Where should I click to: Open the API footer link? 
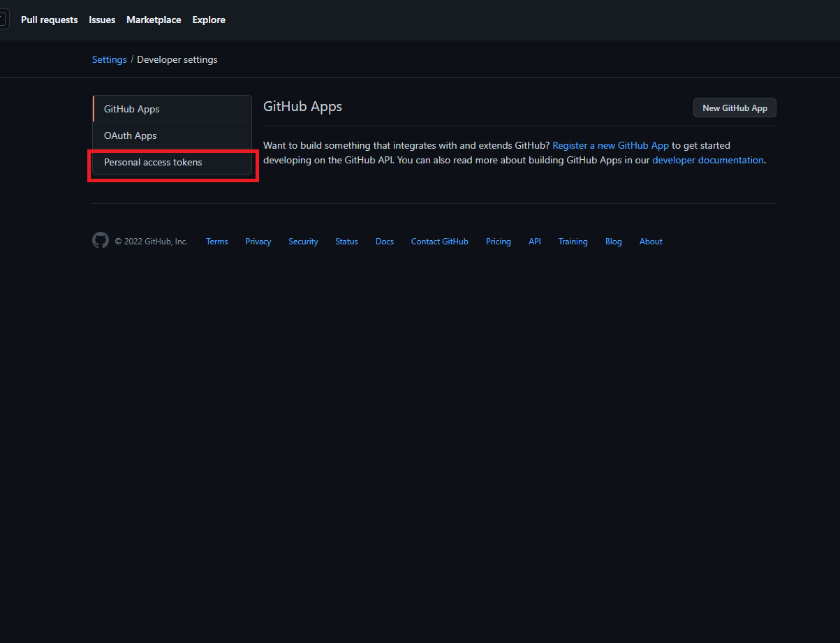(534, 242)
